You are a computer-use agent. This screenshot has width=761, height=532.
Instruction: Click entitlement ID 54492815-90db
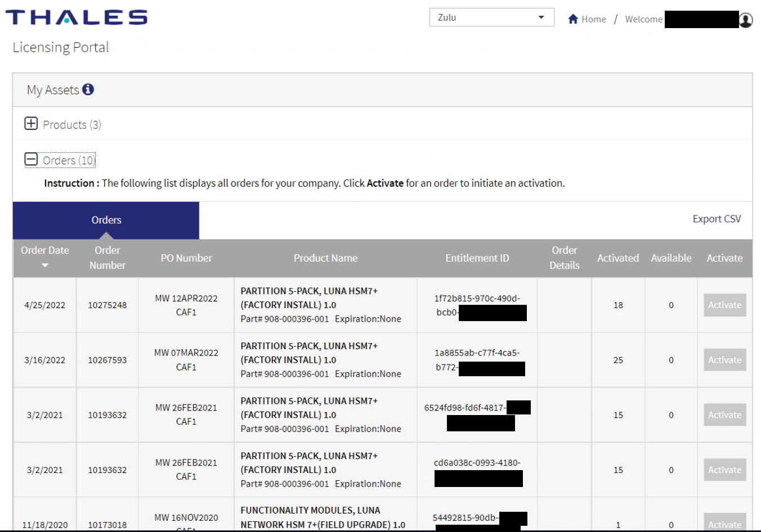[465, 518]
